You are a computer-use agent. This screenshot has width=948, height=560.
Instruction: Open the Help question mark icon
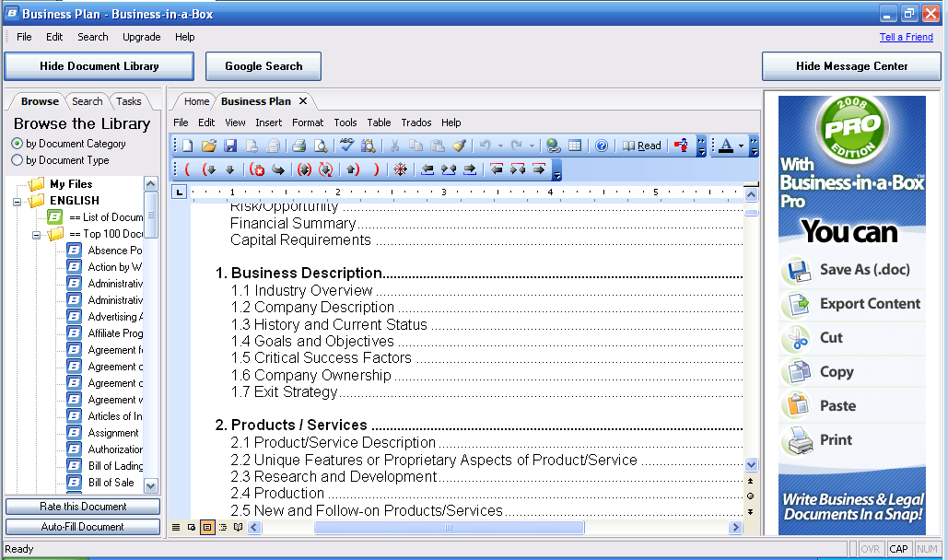(x=602, y=146)
